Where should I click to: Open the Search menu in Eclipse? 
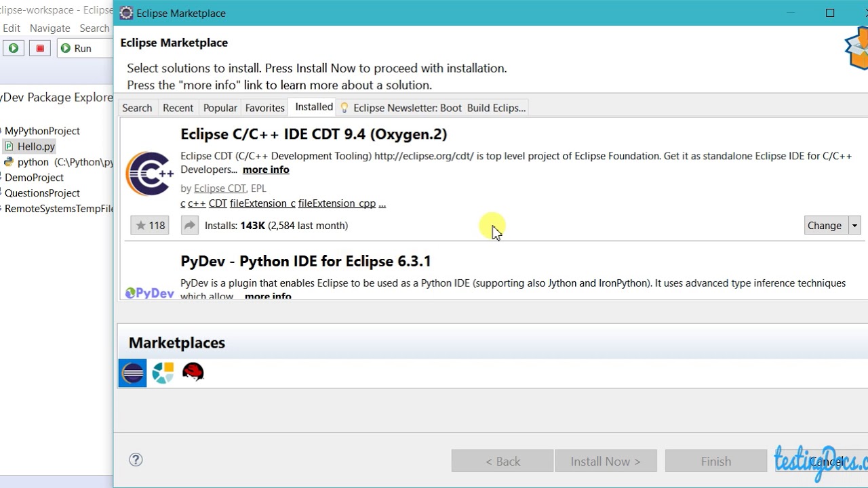[94, 28]
